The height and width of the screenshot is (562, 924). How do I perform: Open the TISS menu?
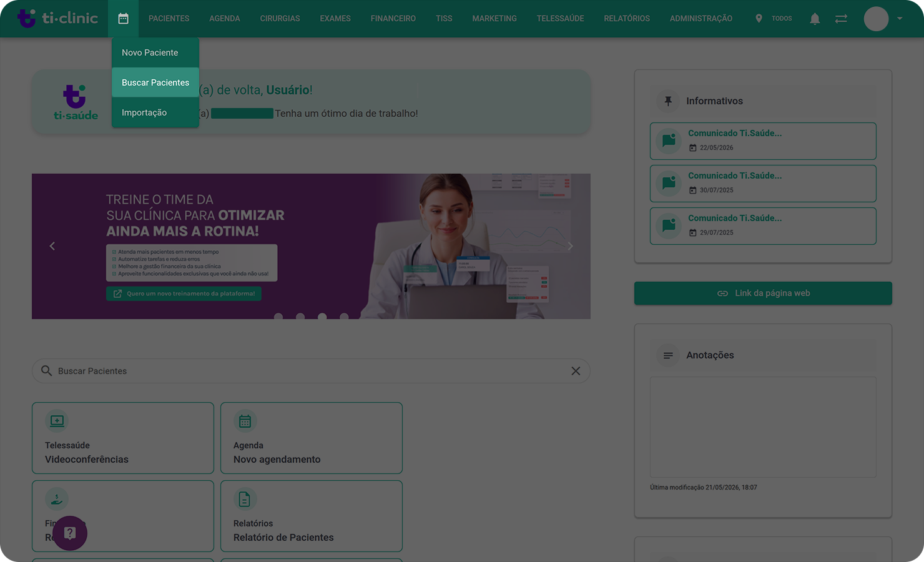click(x=444, y=19)
